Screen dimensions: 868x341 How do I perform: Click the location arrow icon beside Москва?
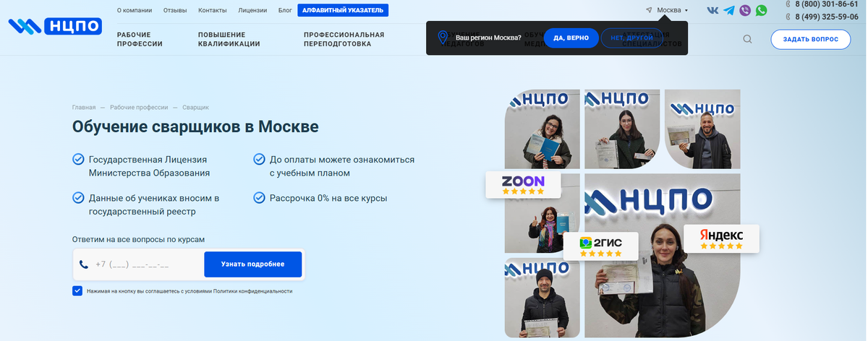[x=649, y=10]
